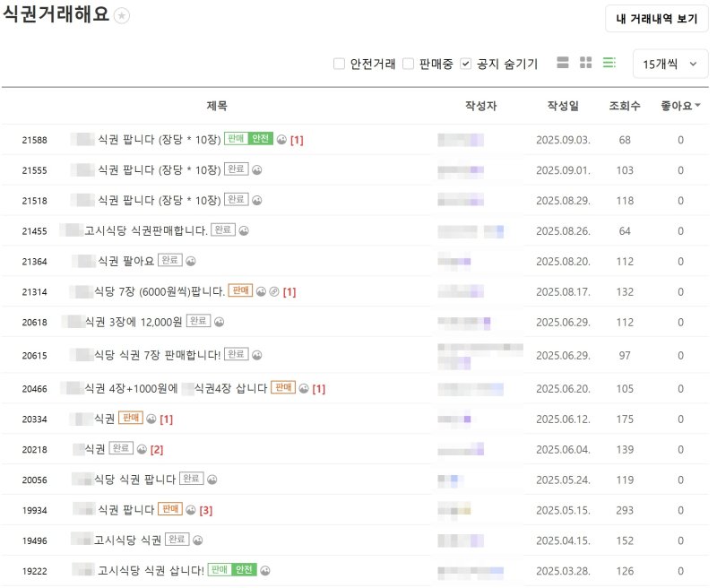Click the image icon on post 20218
The height and width of the screenshot is (588, 717).
click(x=142, y=448)
